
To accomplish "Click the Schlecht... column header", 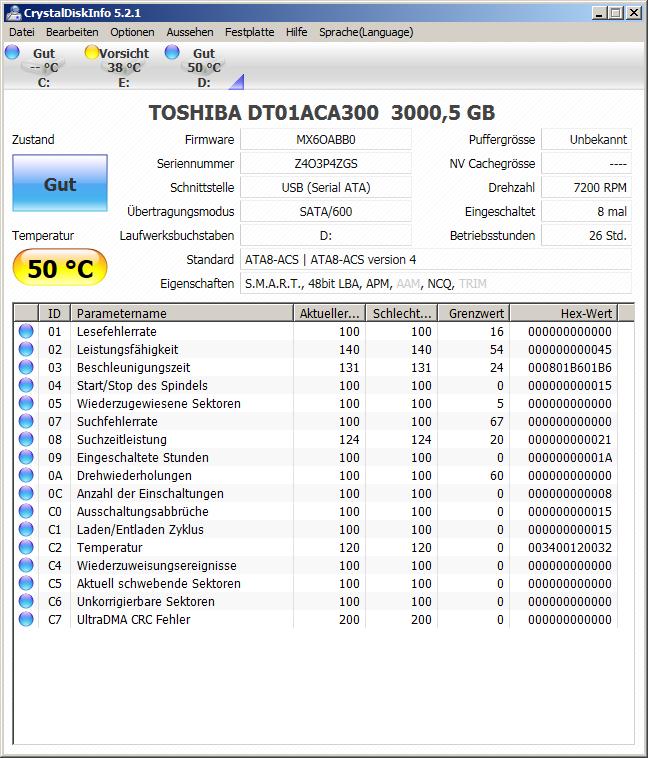I will (401, 313).
